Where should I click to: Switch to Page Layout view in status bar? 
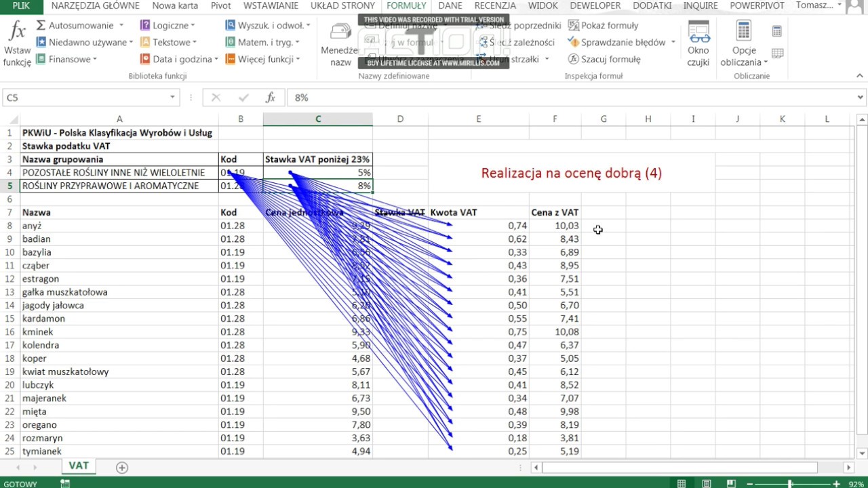tap(706, 484)
